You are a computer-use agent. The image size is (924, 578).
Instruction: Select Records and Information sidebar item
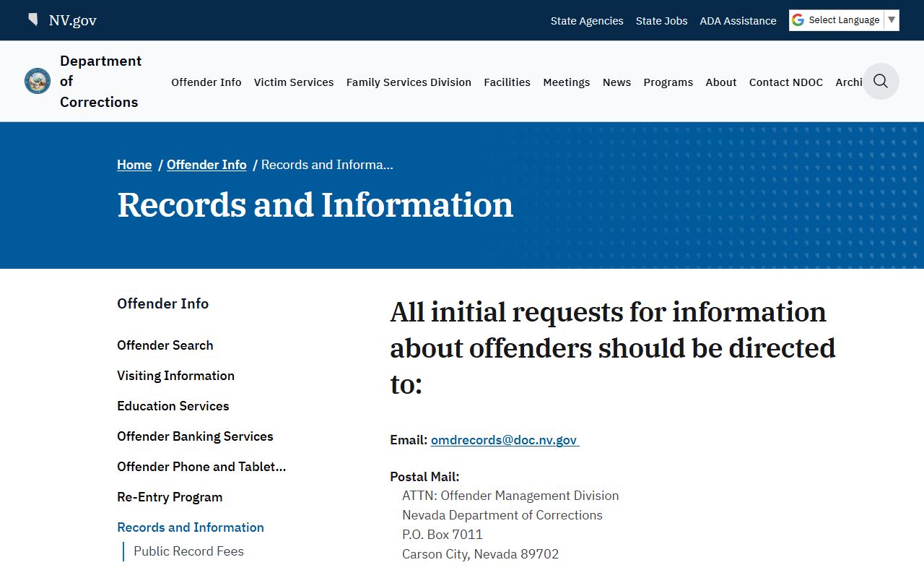tap(191, 527)
